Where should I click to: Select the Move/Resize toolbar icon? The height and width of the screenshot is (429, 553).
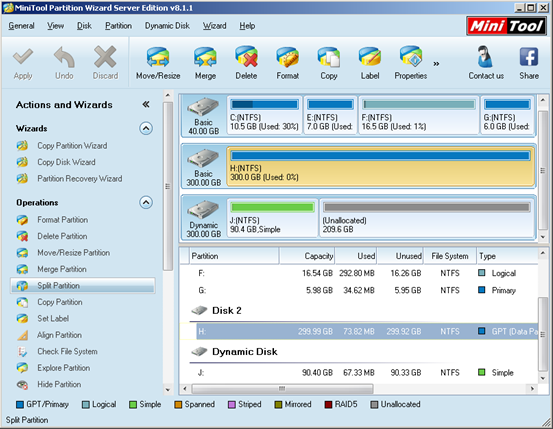[158, 57]
